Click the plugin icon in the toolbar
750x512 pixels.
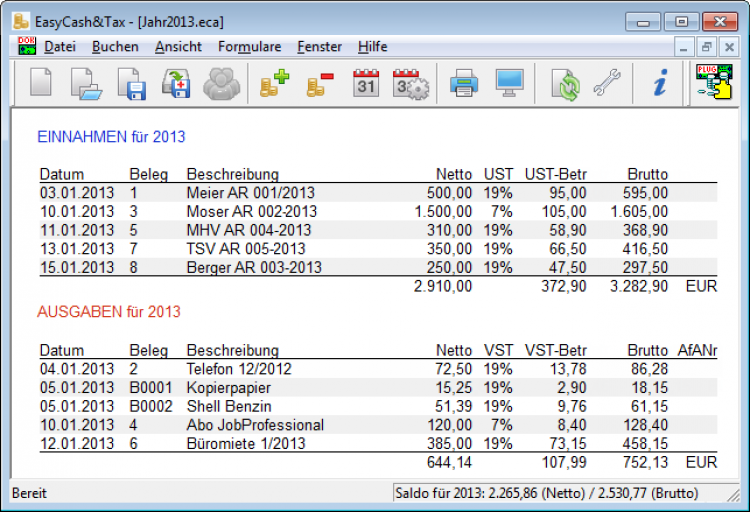(x=714, y=84)
